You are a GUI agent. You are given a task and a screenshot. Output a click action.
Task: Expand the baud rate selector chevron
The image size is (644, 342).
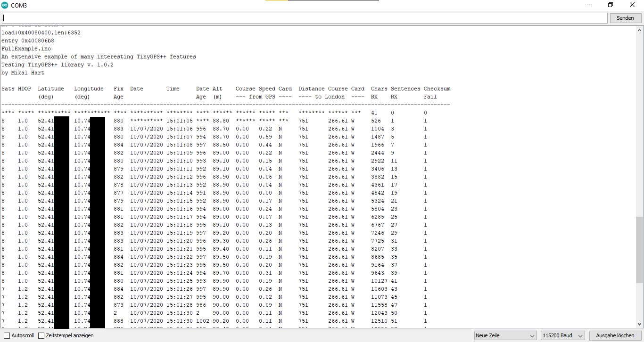pyautogui.click(x=580, y=335)
